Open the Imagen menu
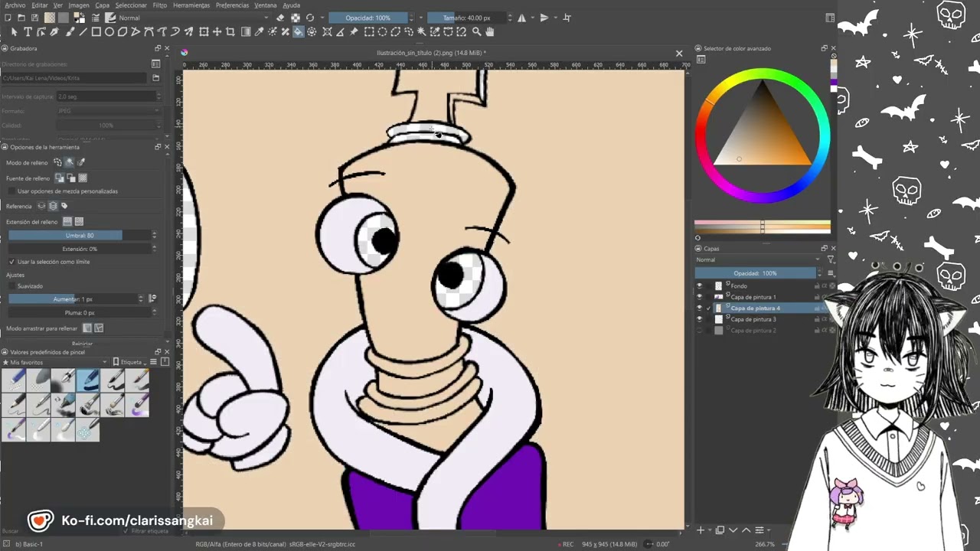The height and width of the screenshot is (551, 980). click(79, 5)
